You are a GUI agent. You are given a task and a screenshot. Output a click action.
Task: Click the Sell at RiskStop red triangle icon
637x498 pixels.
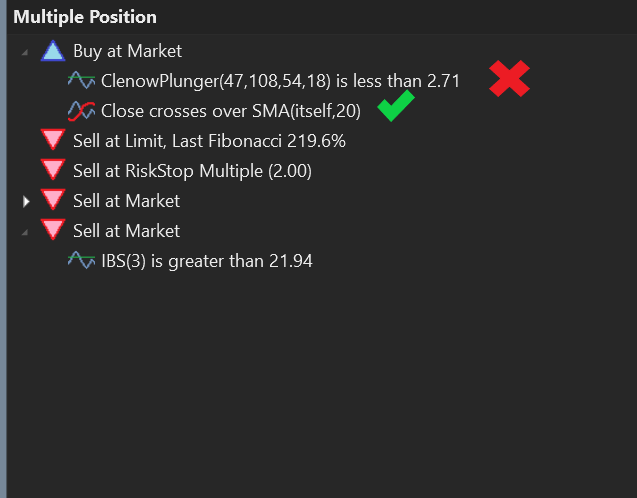pyautogui.click(x=53, y=169)
